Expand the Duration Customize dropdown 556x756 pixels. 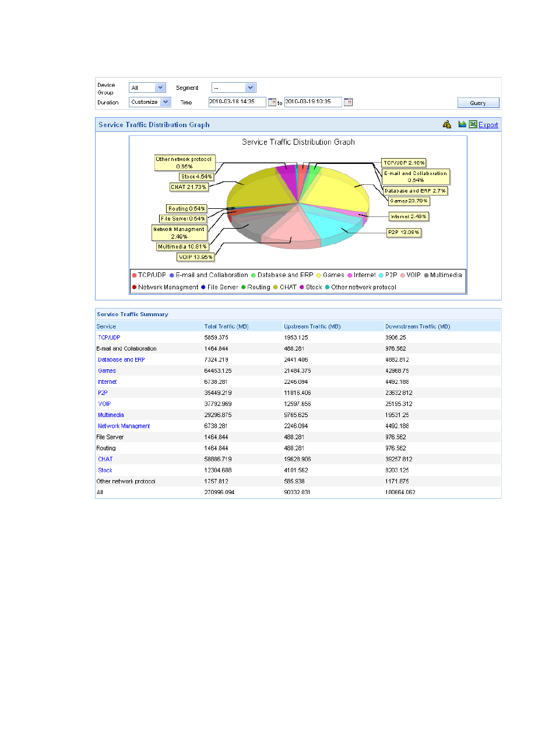click(x=166, y=102)
